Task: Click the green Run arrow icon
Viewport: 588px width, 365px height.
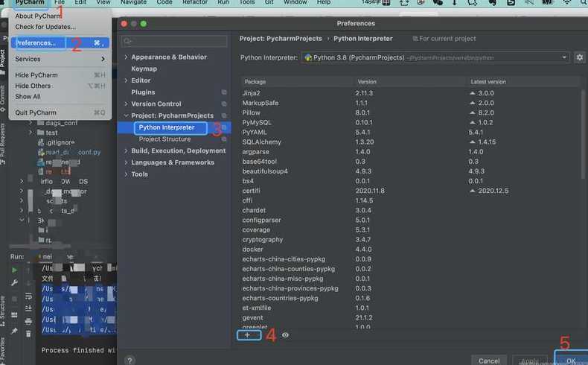Action: pyautogui.click(x=14, y=270)
